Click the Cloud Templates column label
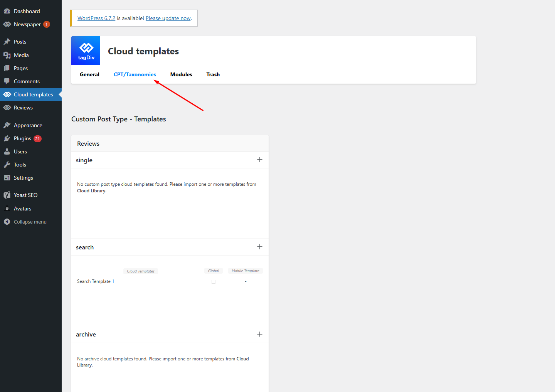555x392 pixels. click(x=141, y=271)
